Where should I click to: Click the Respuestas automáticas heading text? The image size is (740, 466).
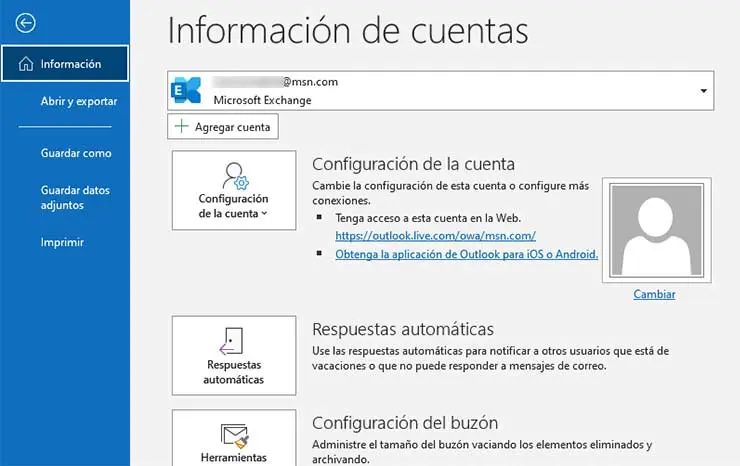point(403,329)
